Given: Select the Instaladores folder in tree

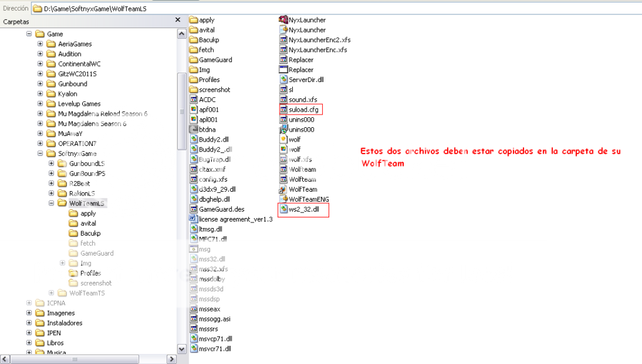Looking at the screenshot, I should point(64,323).
